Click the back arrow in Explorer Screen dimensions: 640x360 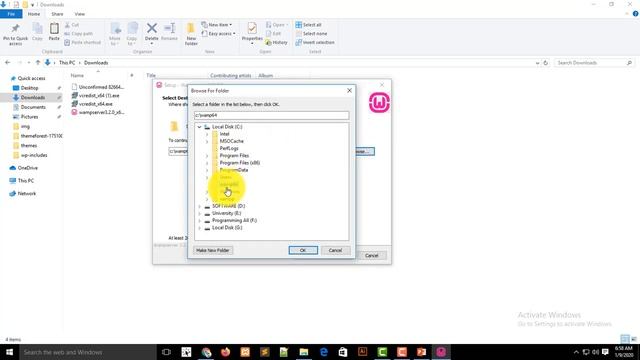click(8, 63)
